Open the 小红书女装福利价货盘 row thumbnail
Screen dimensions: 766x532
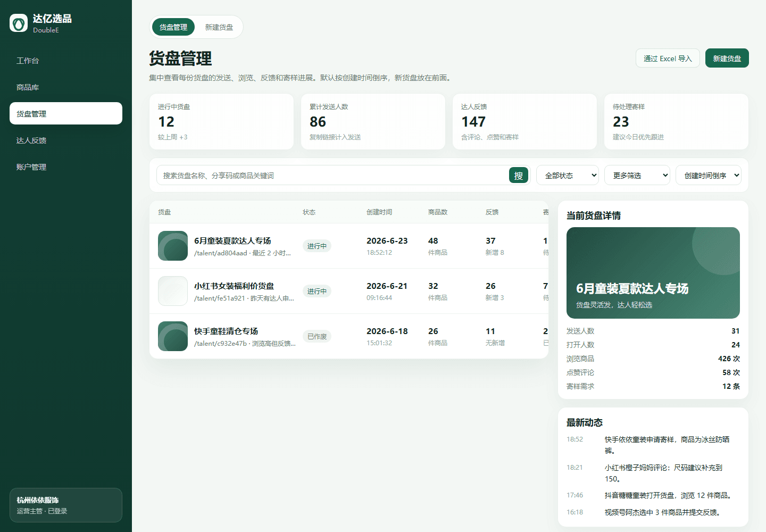pyautogui.click(x=173, y=291)
